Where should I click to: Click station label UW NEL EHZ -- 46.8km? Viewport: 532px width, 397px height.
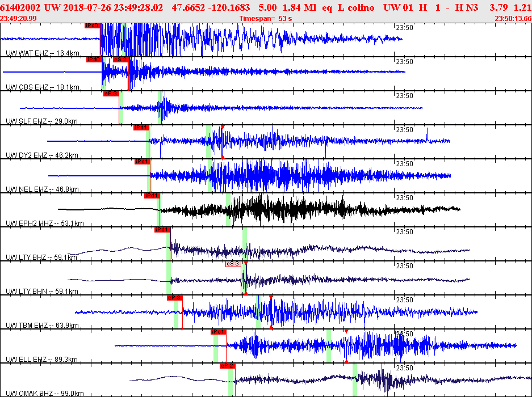(42, 189)
